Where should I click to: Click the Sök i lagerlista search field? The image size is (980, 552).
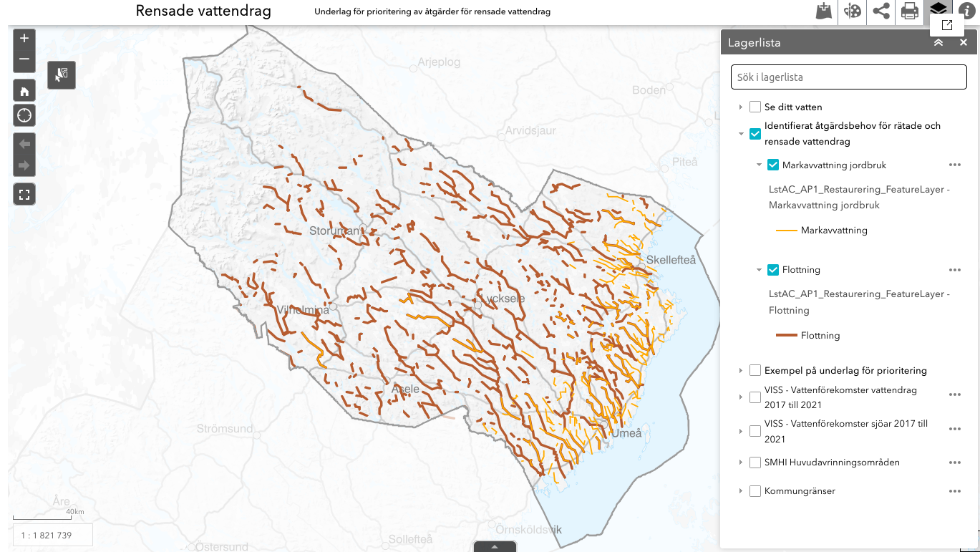tap(848, 77)
